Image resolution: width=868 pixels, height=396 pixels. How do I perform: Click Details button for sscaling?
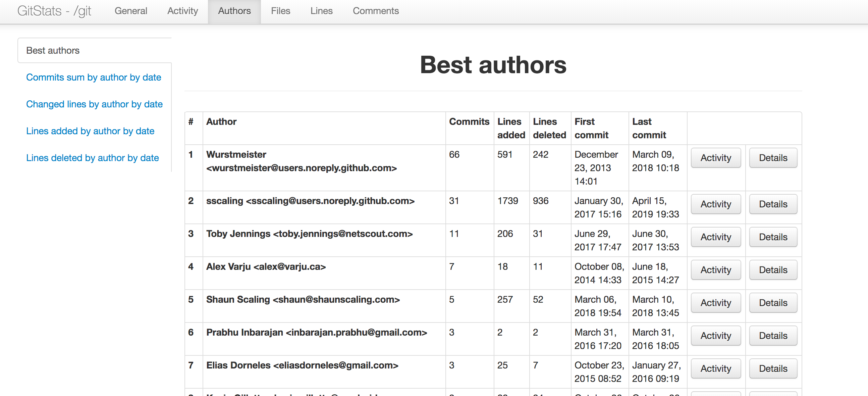pyautogui.click(x=773, y=204)
